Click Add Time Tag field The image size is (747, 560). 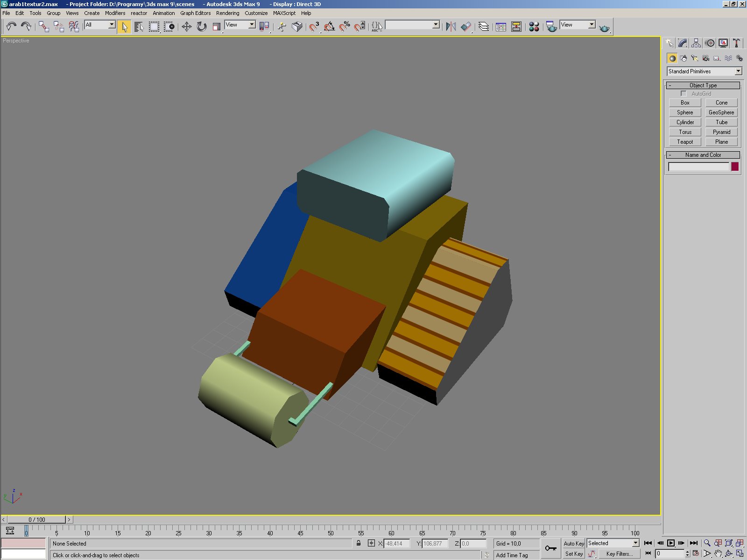tap(516, 555)
